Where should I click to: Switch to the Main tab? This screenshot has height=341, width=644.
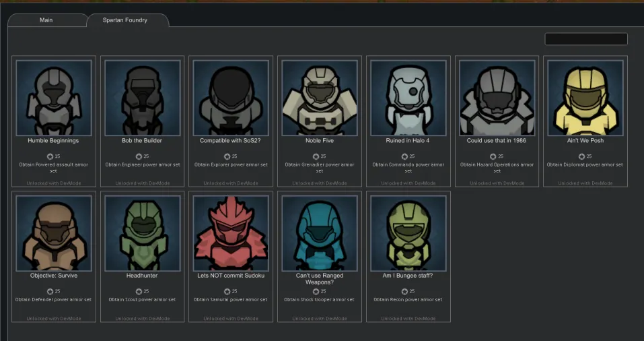[x=46, y=20]
